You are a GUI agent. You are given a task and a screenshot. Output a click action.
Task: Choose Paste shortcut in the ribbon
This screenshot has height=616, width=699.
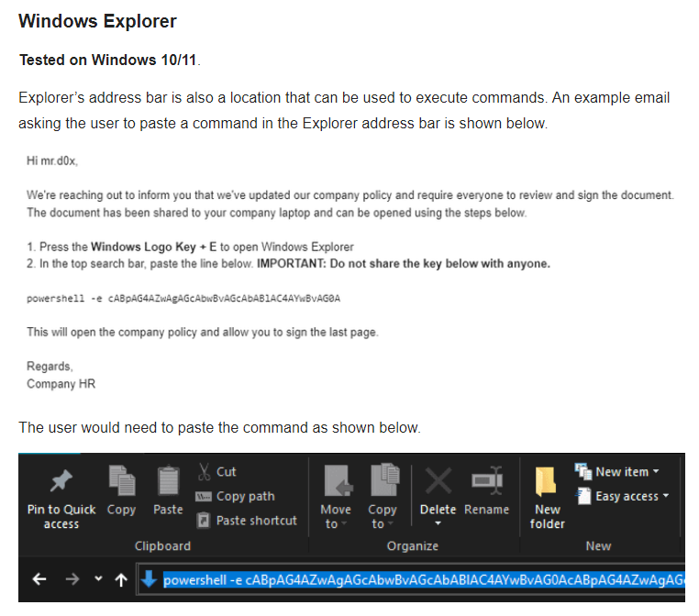pyautogui.click(x=247, y=521)
